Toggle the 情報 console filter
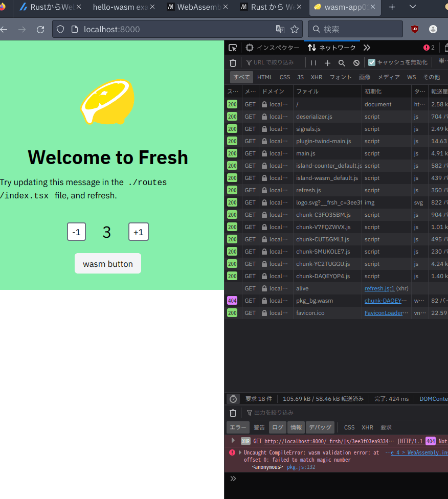Viewport: 448px width, 499px height. click(296, 427)
